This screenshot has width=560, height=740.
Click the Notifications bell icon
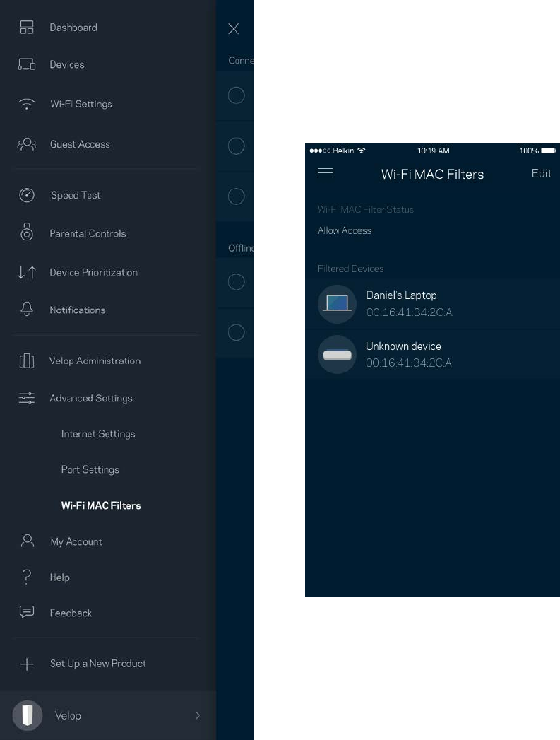pos(27,309)
